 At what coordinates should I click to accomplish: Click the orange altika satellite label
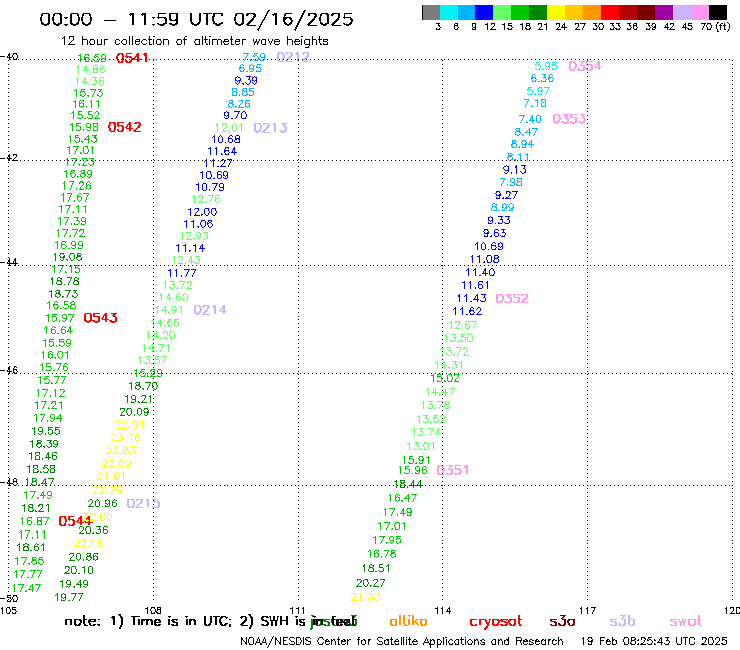tap(408, 621)
